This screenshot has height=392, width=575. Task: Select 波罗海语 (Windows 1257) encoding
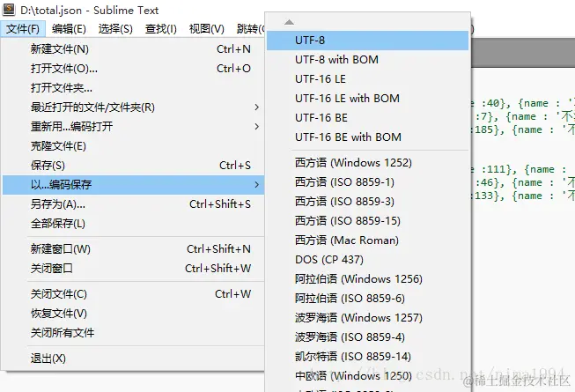(x=367, y=318)
